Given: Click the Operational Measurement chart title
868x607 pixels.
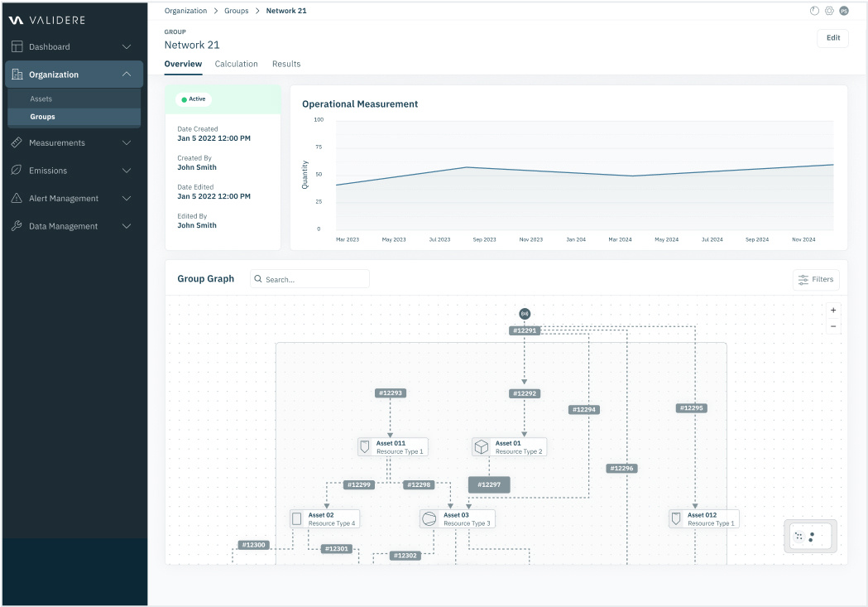Looking at the screenshot, I should pos(360,104).
